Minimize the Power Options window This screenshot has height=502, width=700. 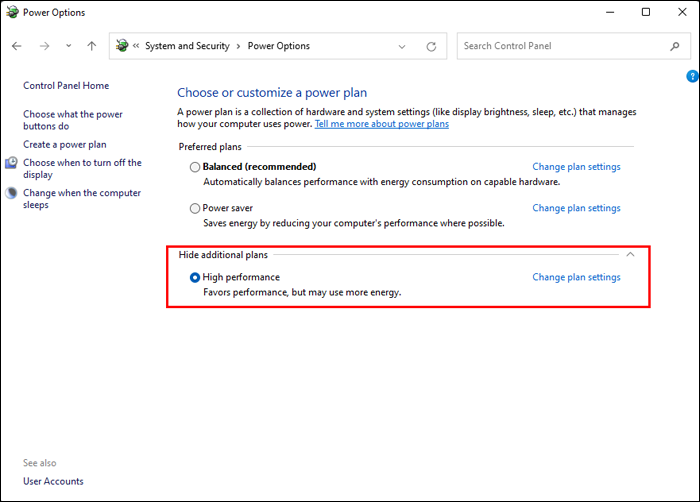point(610,12)
